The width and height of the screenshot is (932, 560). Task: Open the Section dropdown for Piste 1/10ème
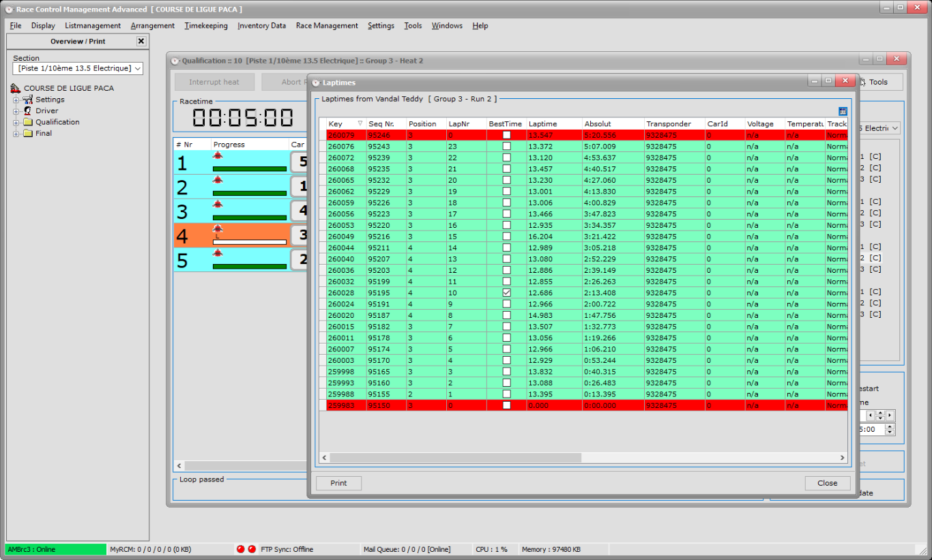[x=137, y=68]
